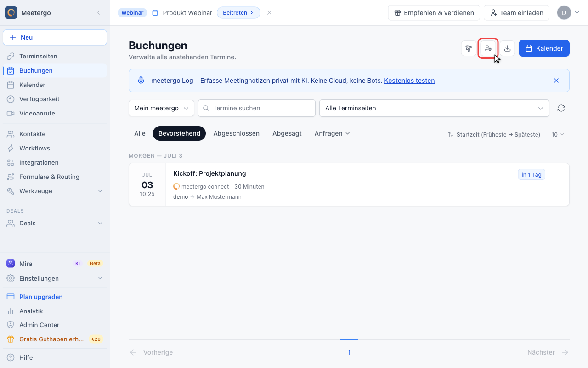Click the refresh bookings icon
The height and width of the screenshot is (368, 588).
561,108
